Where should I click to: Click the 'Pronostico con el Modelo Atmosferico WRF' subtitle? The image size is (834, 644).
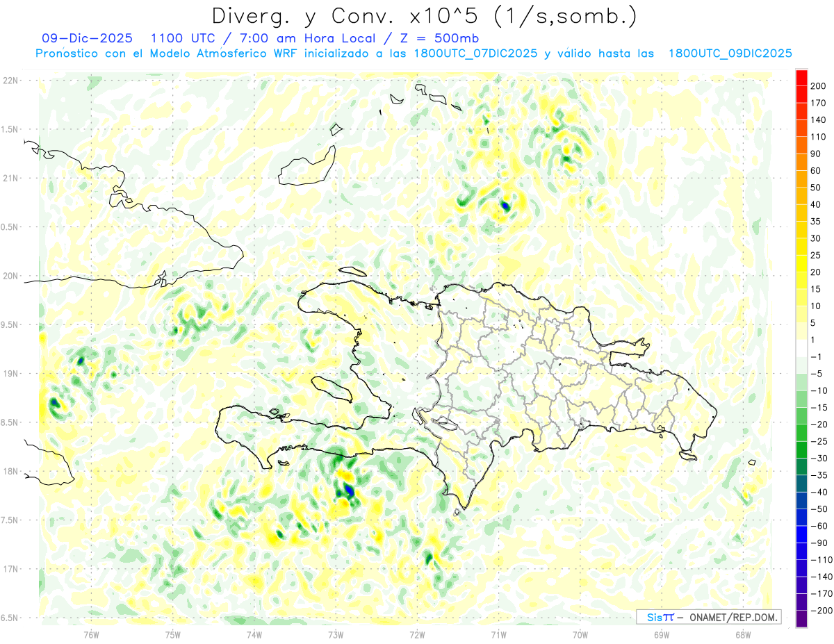pos(167,53)
